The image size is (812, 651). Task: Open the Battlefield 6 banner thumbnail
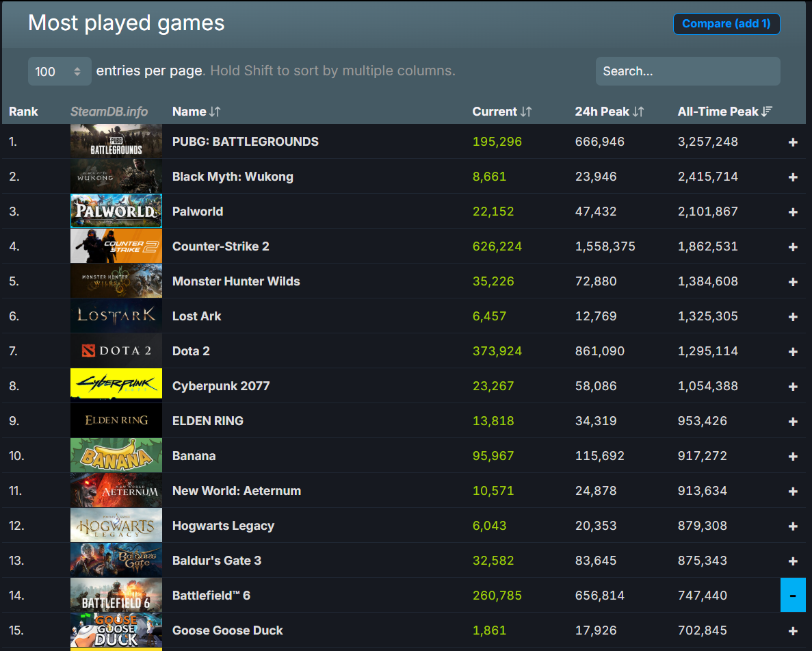click(116, 595)
